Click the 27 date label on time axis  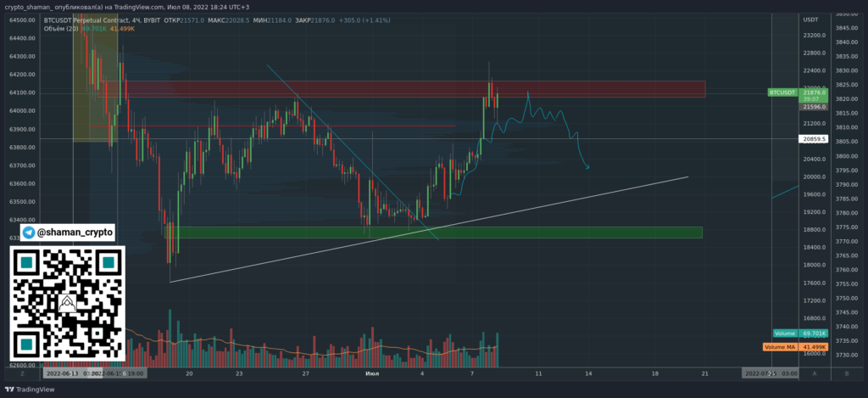[x=305, y=374]
